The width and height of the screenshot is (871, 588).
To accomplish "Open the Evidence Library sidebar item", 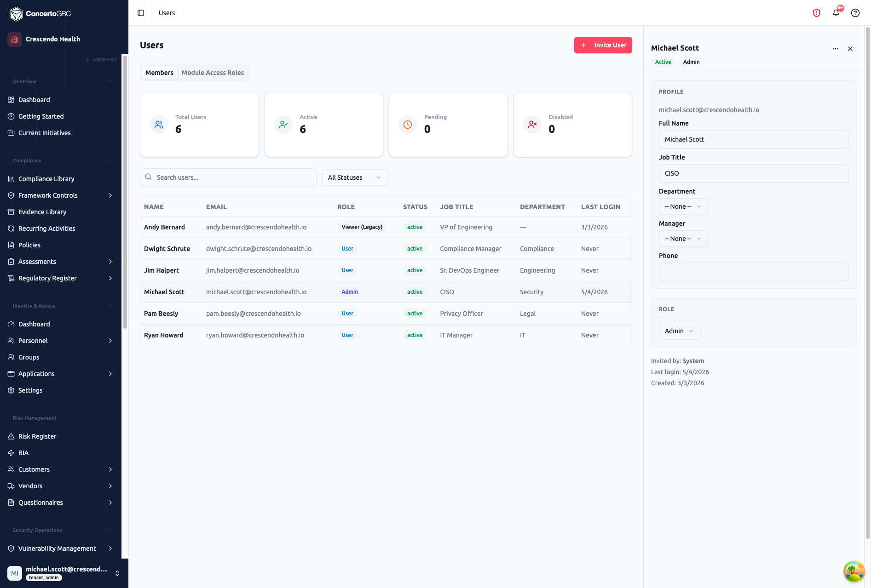I will [42, 212].
